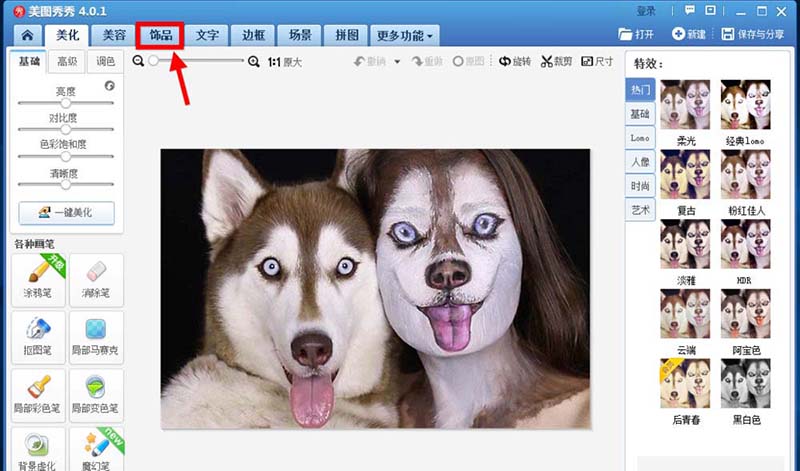Open the 边框 tab
This screenshot has height=471, width=800.
point(254,35)
